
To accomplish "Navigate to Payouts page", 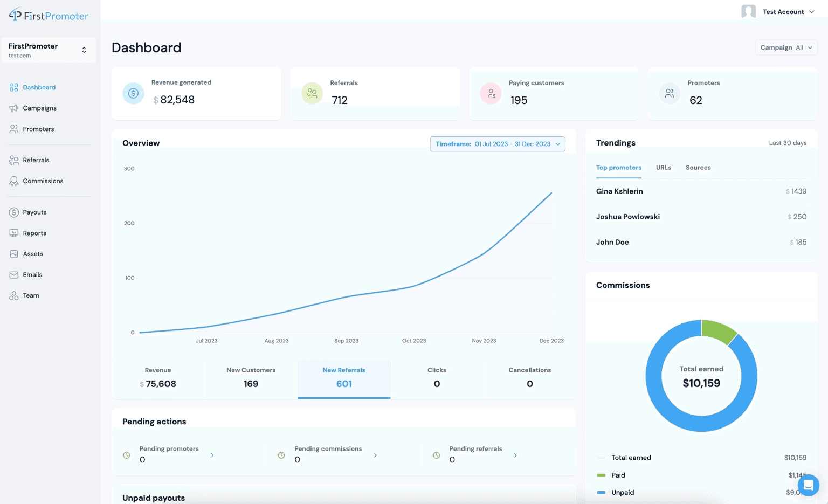I will pos(35,212).
